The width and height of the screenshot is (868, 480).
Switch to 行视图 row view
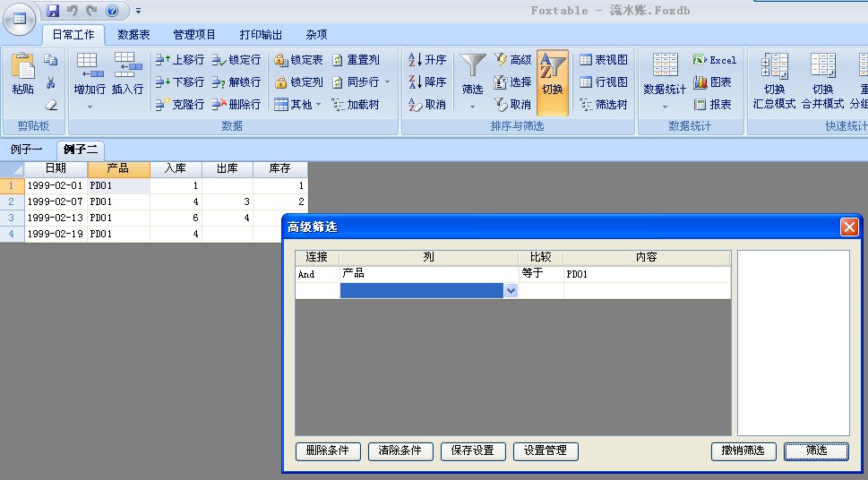click(x=604, y=81)
